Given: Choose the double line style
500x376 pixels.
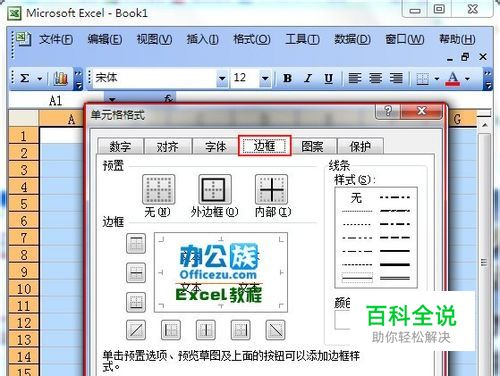Looking at the screenshot, I should pos(395,278).
